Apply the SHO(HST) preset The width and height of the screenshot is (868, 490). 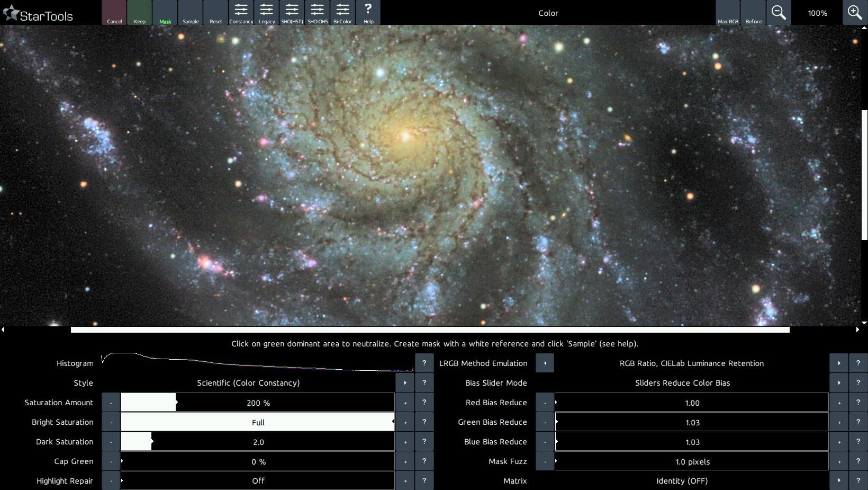pyautogui.click(x=292, y=13)
